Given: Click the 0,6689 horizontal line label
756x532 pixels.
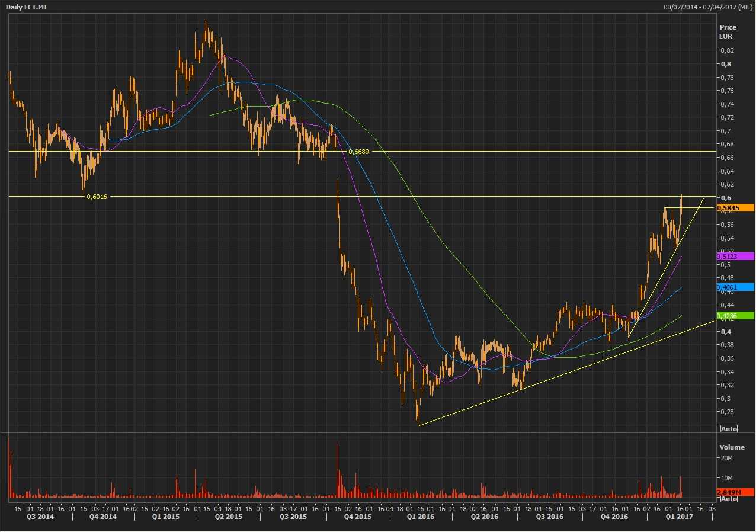Looking at the screenshot, I should point(358,152).
